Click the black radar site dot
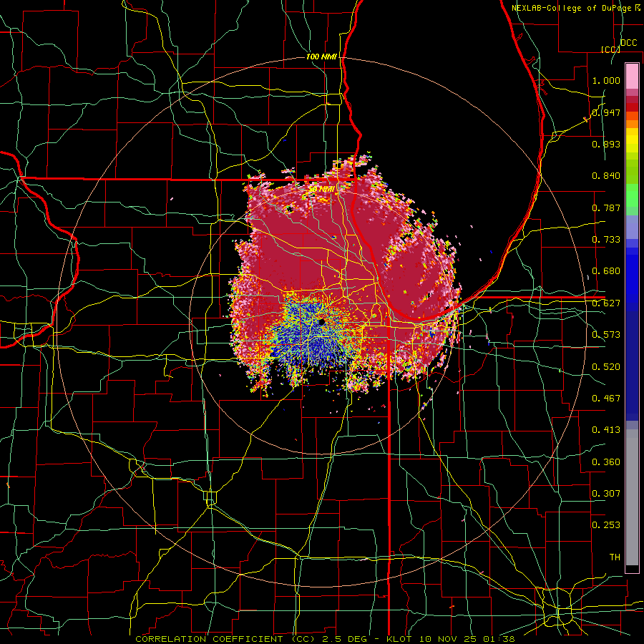Image resolution: width=644 pixels, height=644 pixels. click(321, 323)
